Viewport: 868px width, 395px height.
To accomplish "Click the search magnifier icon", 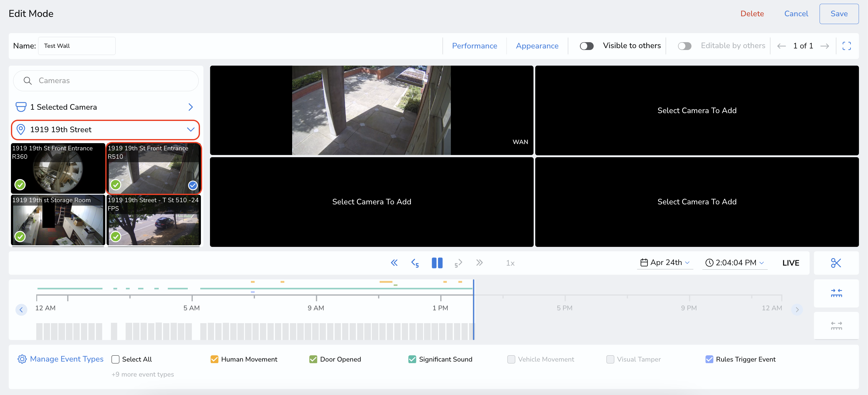I will pos(27,81).
